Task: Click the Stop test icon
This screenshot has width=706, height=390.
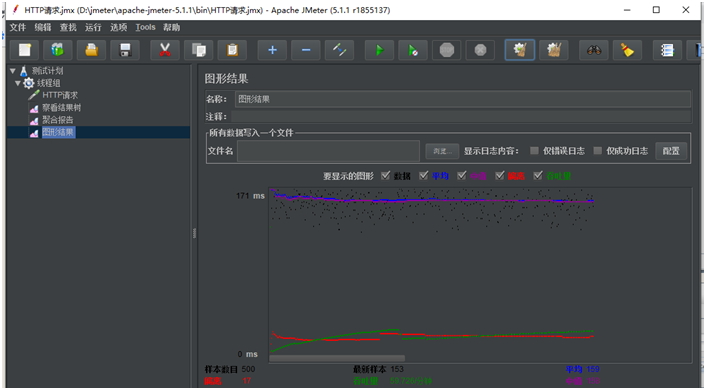Action: pyautogui.click(x=447, y=50)
